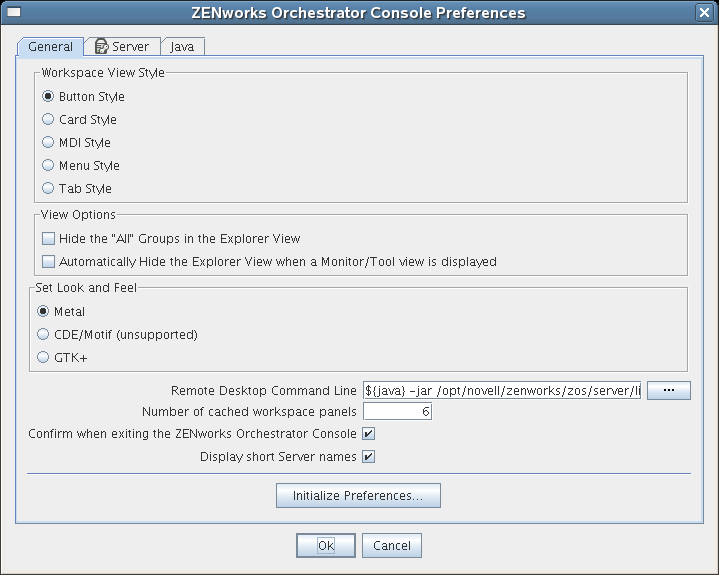
Task: Choose CDE/Motif (unsupported) look and feel
Action: (x=43, y=334)
